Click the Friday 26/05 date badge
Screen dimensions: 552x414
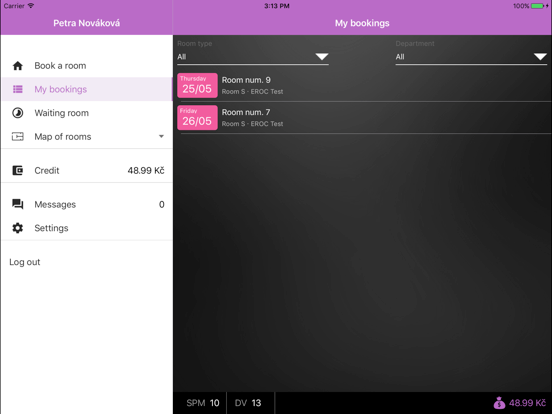click(x=197, y=118)
